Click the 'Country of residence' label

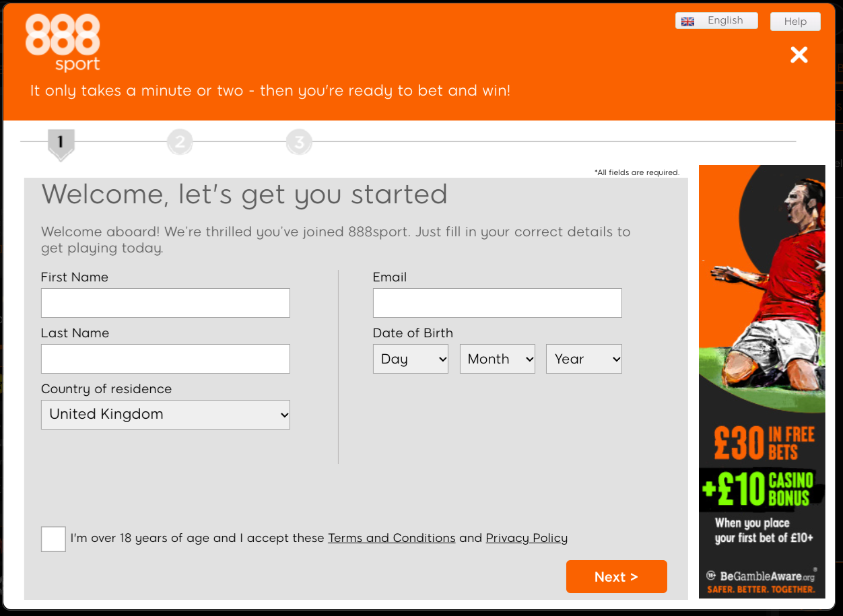coord(106,388)
